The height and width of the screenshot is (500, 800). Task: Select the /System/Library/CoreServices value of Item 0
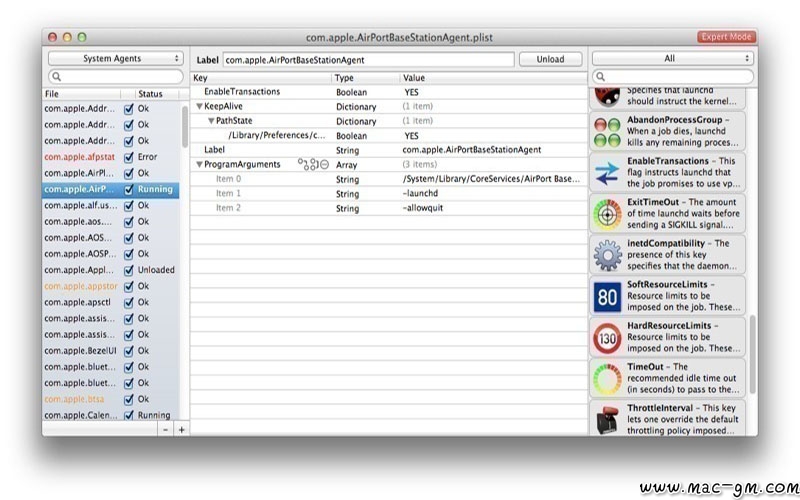click(x=491, y=179)
